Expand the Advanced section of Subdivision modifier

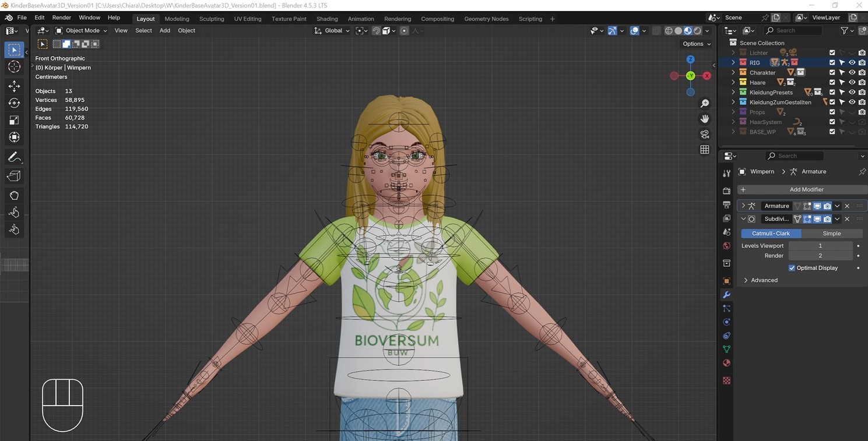pos(761,280)
